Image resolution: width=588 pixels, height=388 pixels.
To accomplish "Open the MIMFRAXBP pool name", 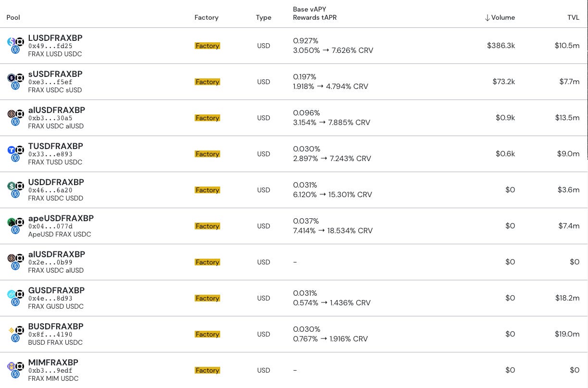I will (53, 363).
